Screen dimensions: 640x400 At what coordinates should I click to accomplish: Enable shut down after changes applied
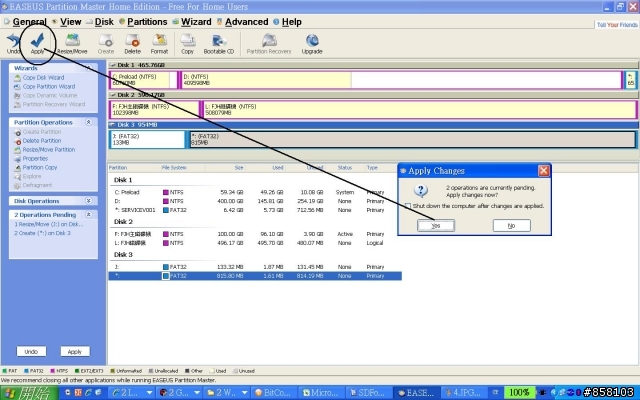[x=408, y=206]
